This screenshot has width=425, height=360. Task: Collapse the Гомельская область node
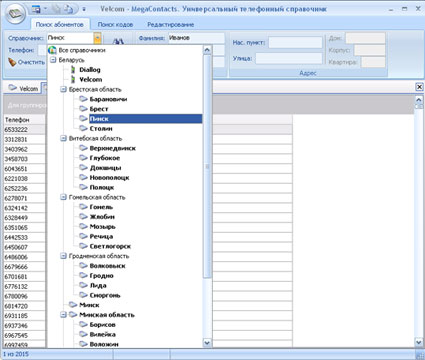63,197
